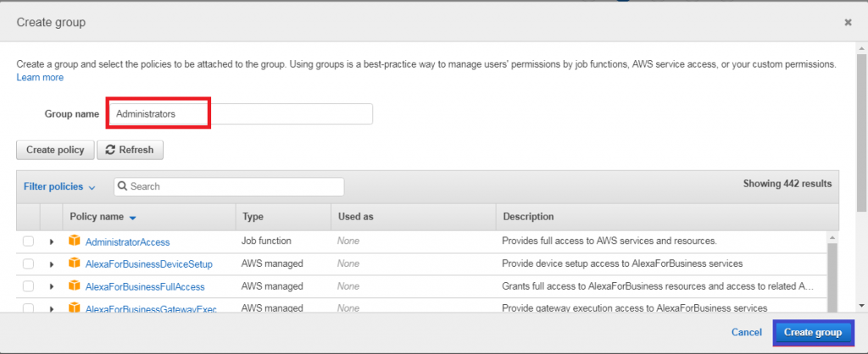This screenshot has width=868, height=354.
Task: Check the AlexaForBusinessDeviceSetup checkbox
Action: coord(28,264)
